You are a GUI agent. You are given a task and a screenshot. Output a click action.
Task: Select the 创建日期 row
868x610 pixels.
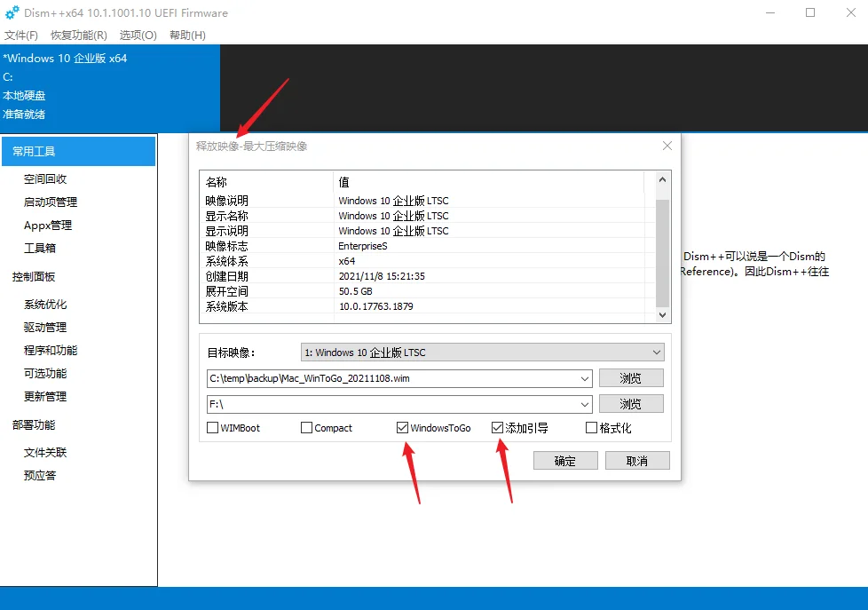(422, 276)
